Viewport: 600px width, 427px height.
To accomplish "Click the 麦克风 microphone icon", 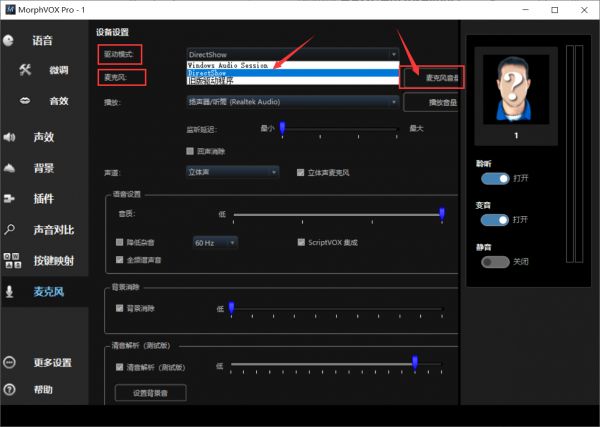I will pos(9,292).
